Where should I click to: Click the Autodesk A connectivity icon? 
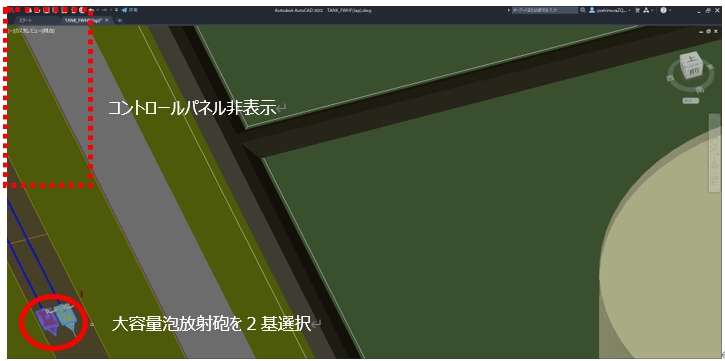coord(646,10)
